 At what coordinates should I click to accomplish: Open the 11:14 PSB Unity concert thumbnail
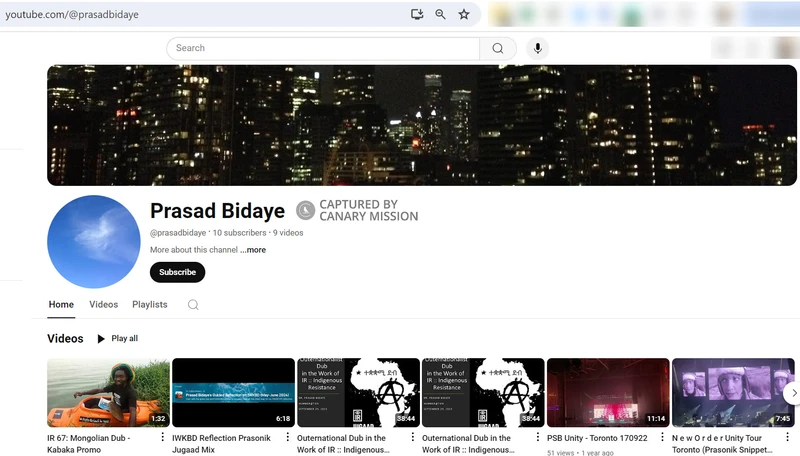click(x=608, y=393)
